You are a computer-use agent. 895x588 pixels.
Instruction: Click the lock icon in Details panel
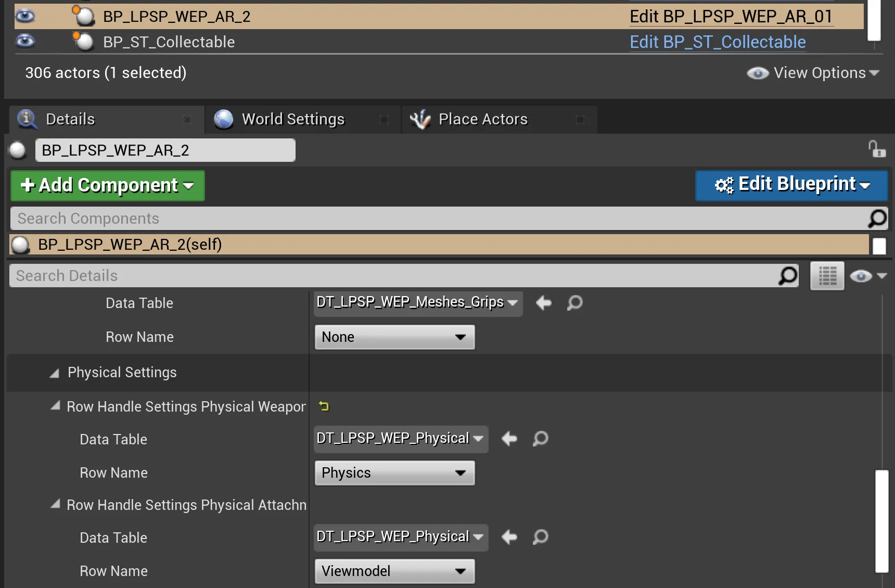tap(877, 149)
